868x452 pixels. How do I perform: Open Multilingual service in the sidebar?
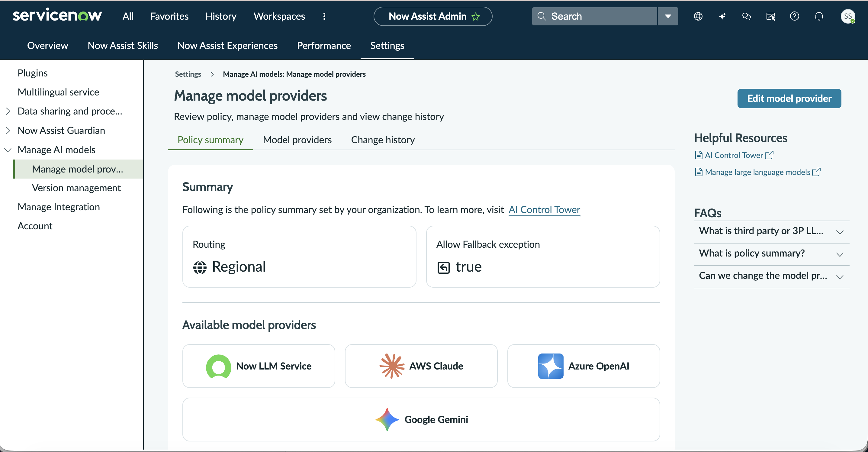(58, 92)
